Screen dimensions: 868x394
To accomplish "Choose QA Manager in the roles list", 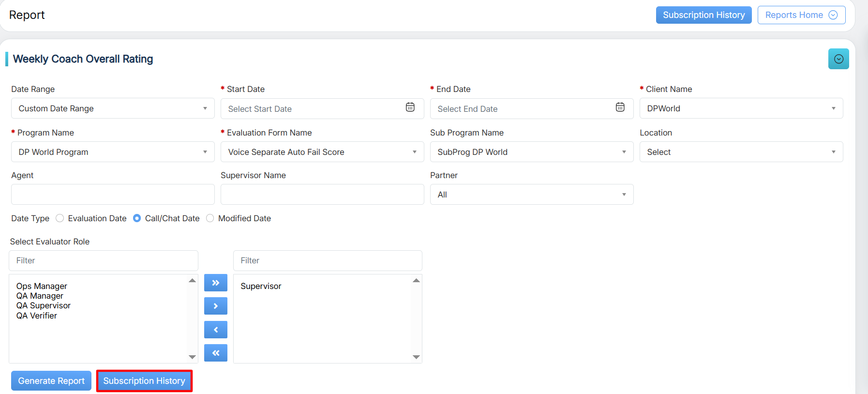I will [40, 296].
